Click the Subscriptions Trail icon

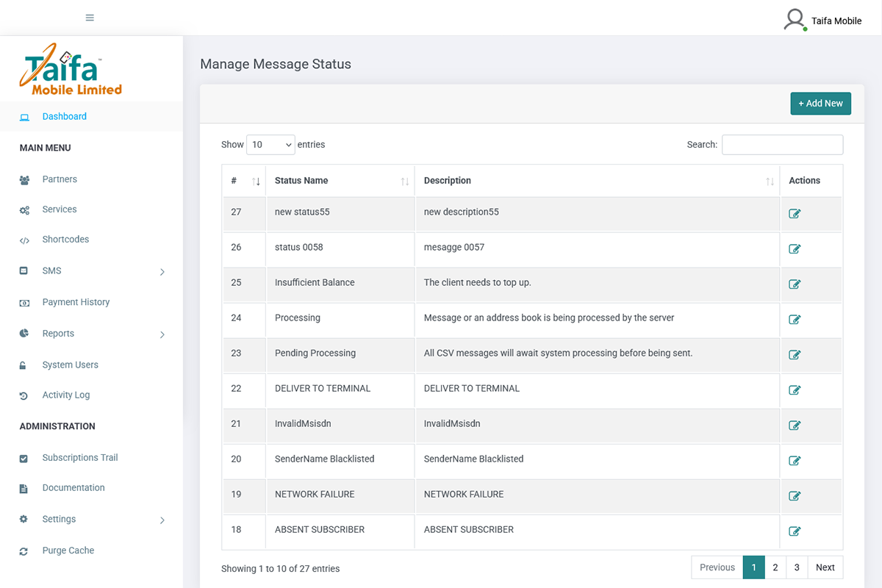pyautogui.click(x=24, y=457)
